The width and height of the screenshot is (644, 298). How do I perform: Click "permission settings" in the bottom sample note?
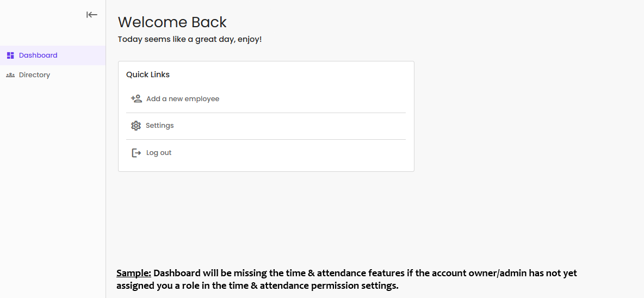pos(357,285)
